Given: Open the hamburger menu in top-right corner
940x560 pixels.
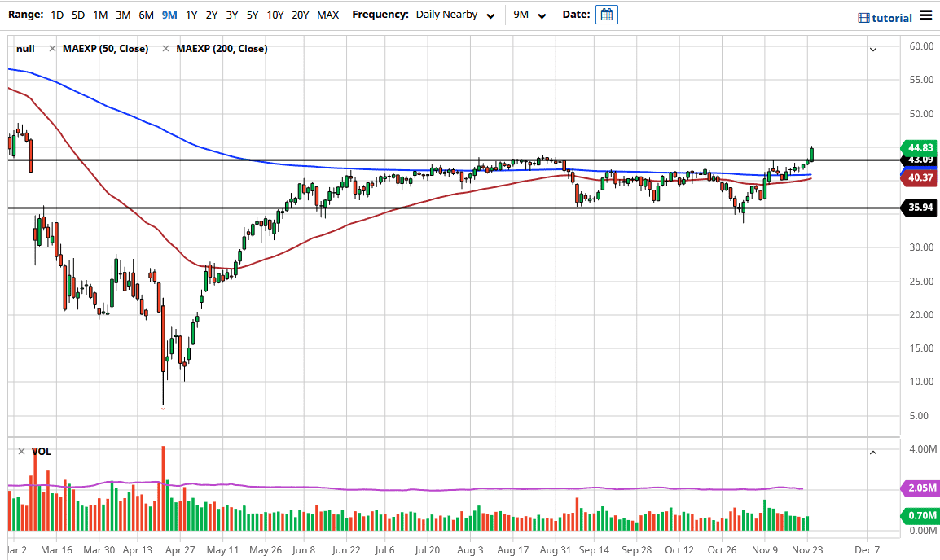Looking at the screenshot, I should (926, 15).
